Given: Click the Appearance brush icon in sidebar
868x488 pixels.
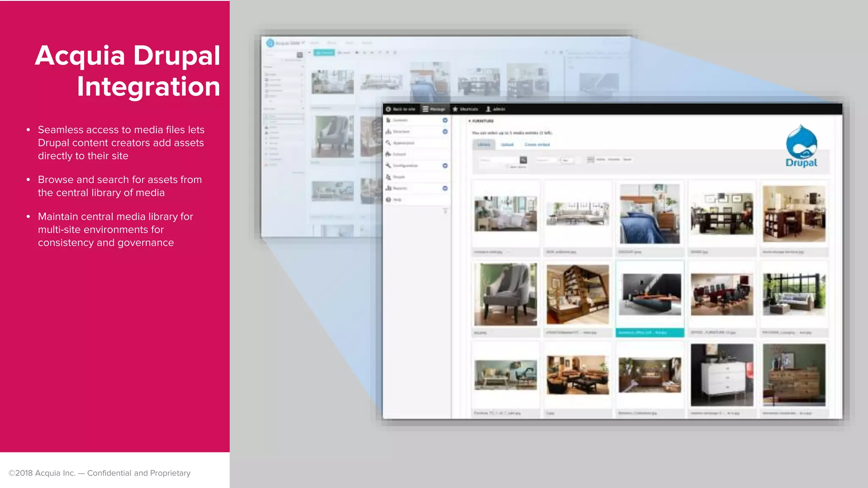Looking at the screenshot, I should tap(388, 143).
